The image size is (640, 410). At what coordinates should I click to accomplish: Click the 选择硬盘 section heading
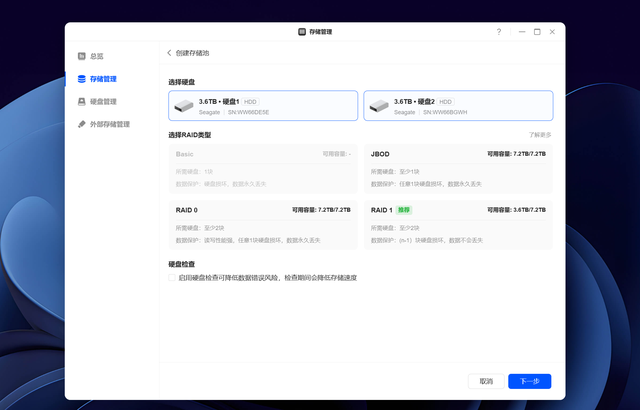tap(182, 82)
